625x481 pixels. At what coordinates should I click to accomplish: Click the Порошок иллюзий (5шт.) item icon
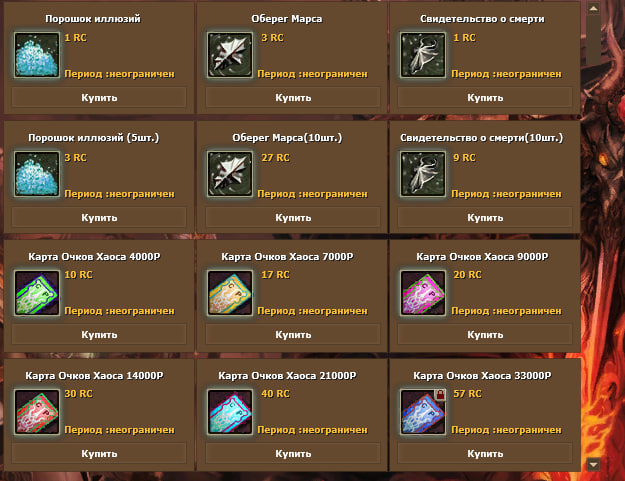[37, 174]
